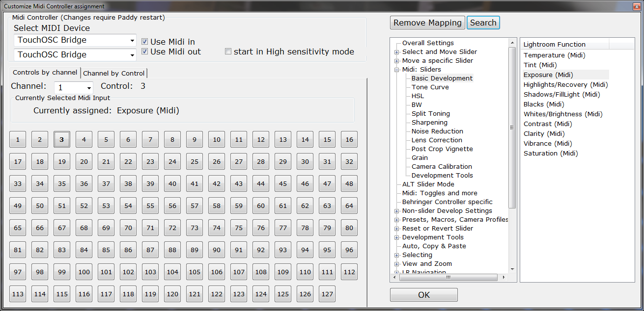Image resolution: width=644 pixels, height=311 pixels.
Task: Click MIDI control number 64 button
Action: point(349,206)
